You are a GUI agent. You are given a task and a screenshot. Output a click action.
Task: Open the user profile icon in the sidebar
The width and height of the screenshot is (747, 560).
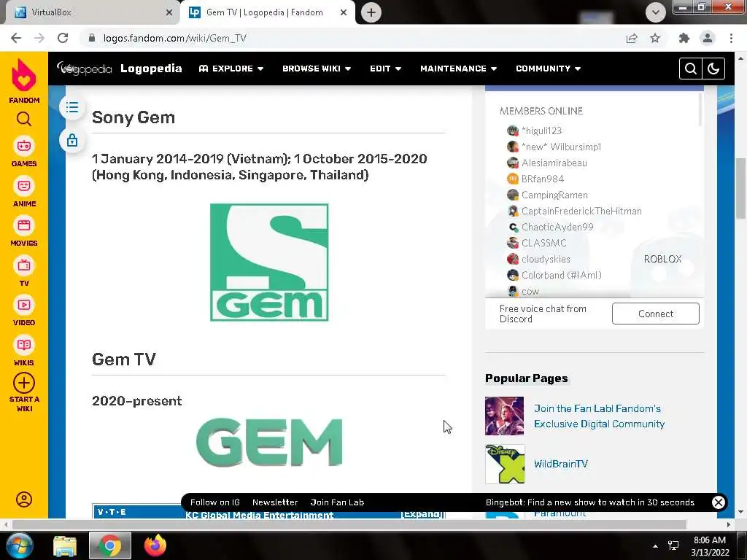click(24, 499)
